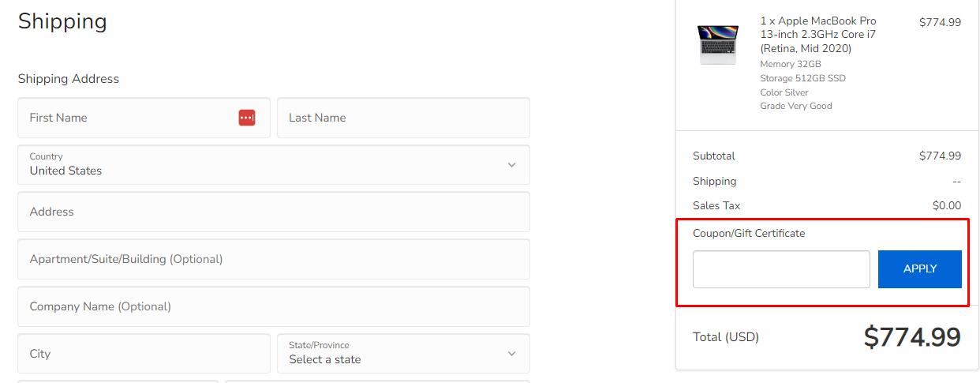Click the APPLY coupon button

coord(920,269)
